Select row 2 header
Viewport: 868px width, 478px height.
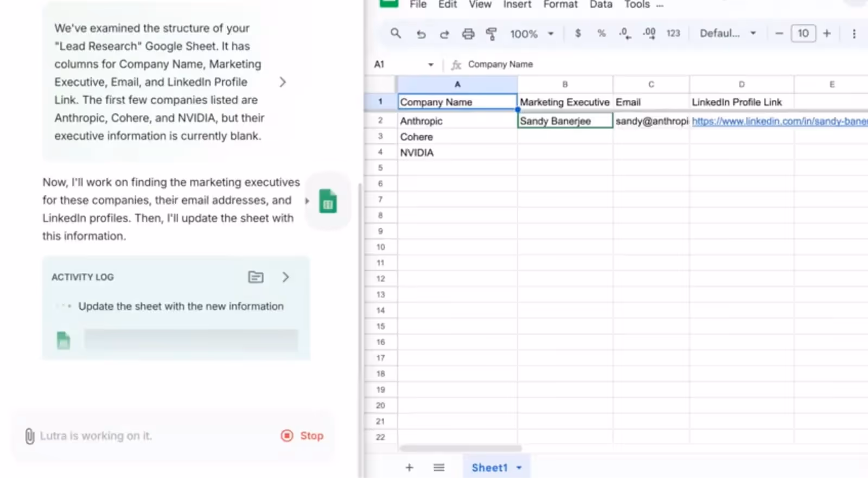tap(380, 120)
